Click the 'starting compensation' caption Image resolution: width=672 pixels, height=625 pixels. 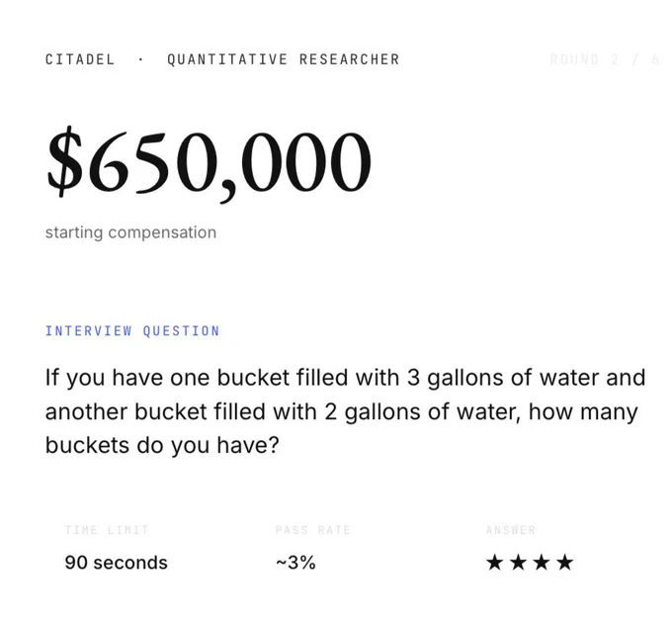pyautogui.click(x=130, y=232)
